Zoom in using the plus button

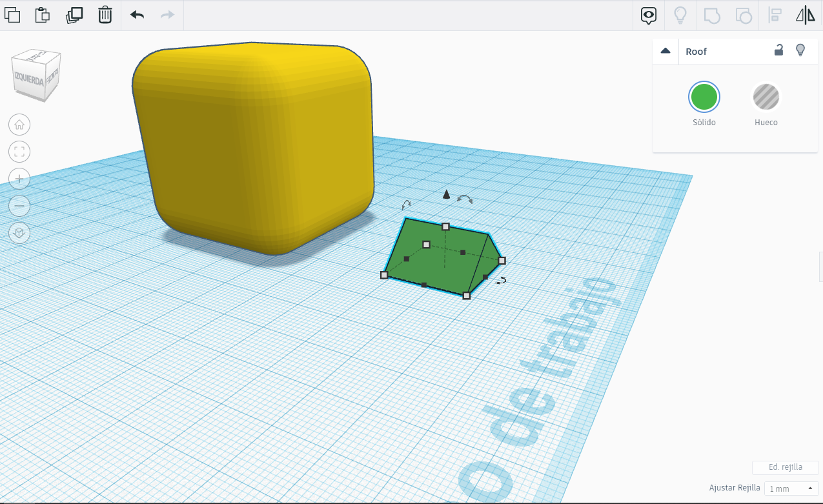[x=19, y=179]
